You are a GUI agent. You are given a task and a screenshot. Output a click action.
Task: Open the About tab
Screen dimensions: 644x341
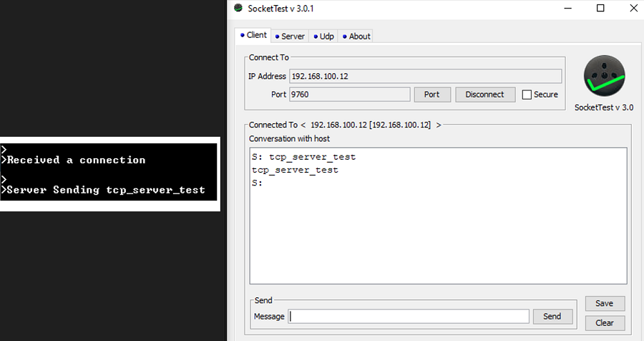(356, 37)
